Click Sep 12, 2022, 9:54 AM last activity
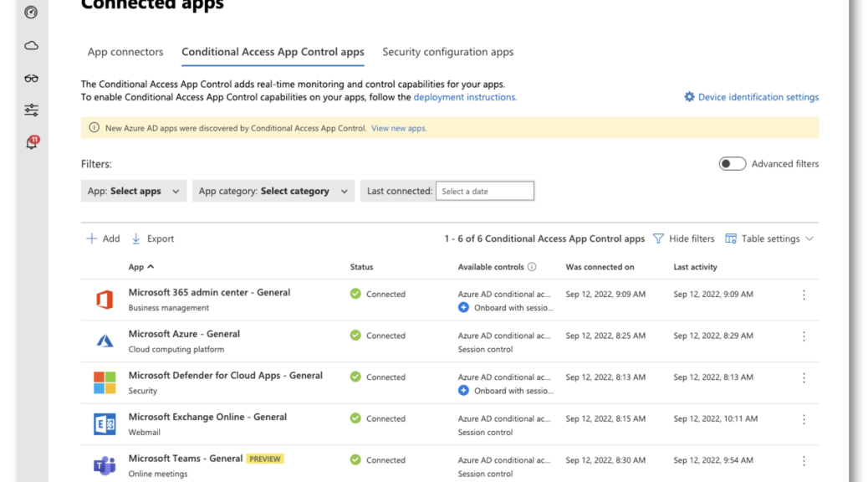Viewport: 868px width, 482px height. coord(713,460)
